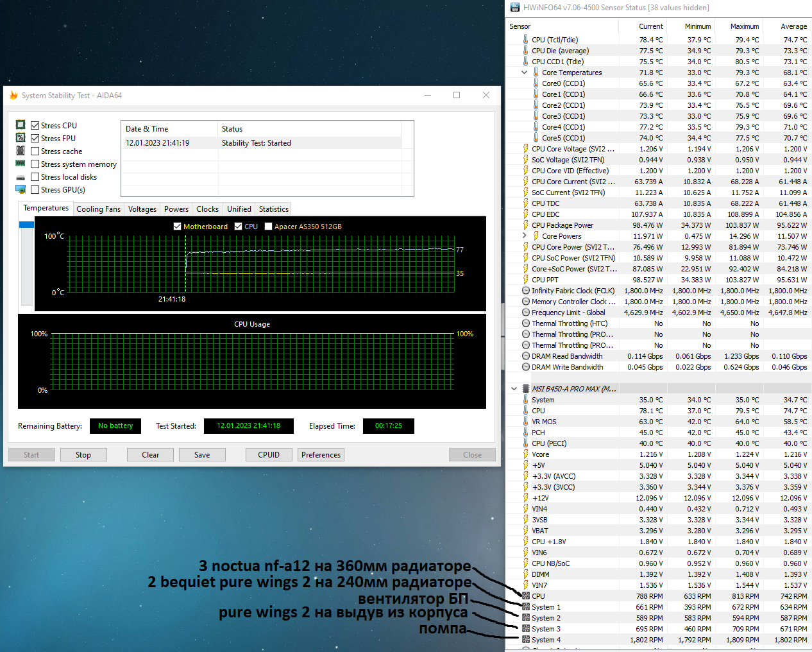
Task: Select the Temperatures tab
Action: pos(46,208)
